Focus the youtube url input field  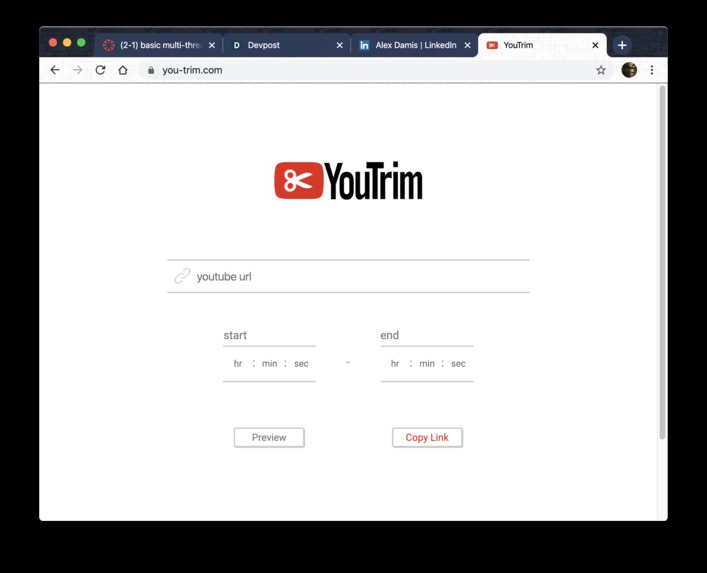pos(349,276)
